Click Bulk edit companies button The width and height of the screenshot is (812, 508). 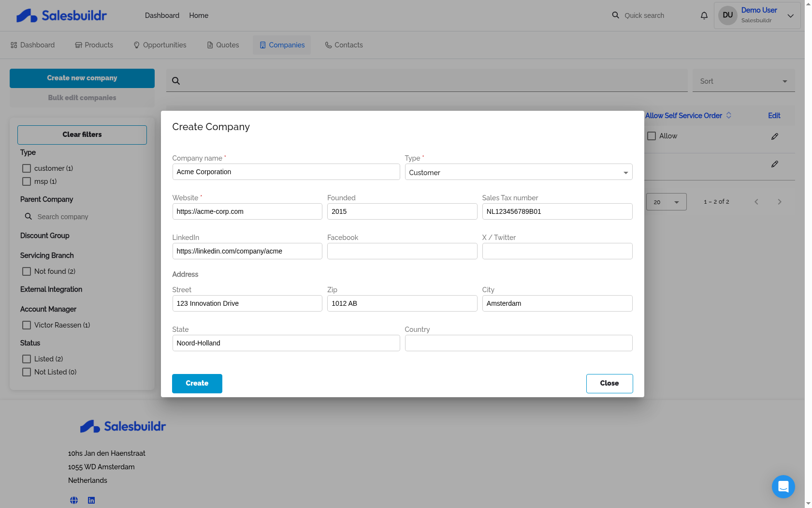[x=82, y=98]
